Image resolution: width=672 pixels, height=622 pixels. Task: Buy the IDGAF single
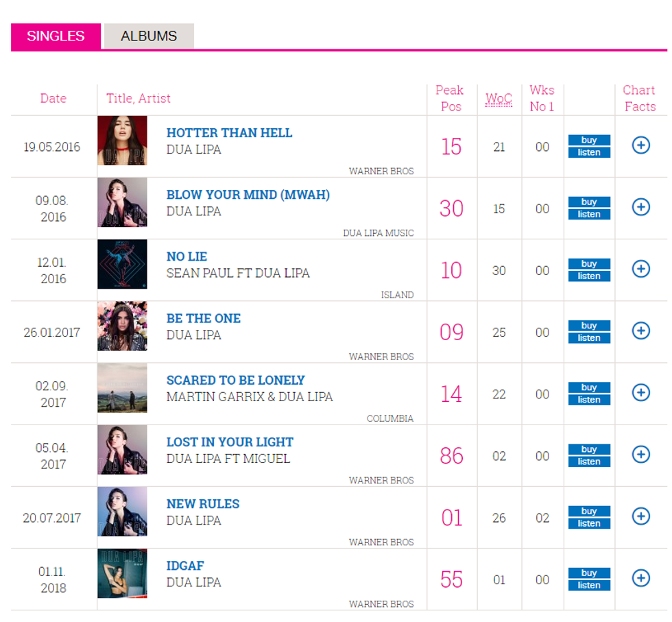click(589, 573)
